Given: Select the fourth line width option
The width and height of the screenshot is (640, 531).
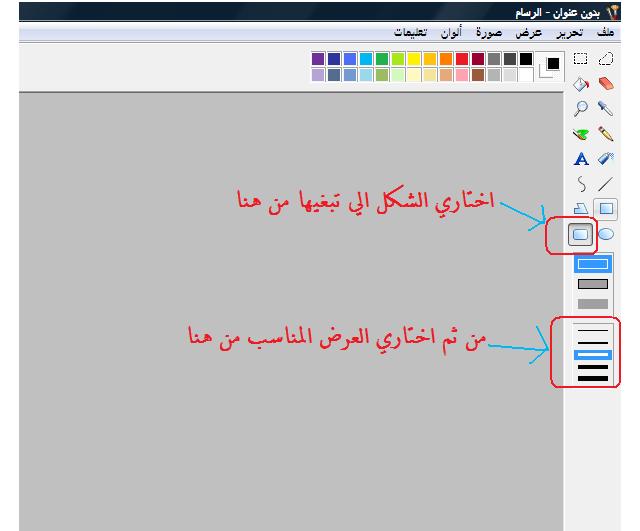Looking at the screenshot, I should click(x=593, y=367).
